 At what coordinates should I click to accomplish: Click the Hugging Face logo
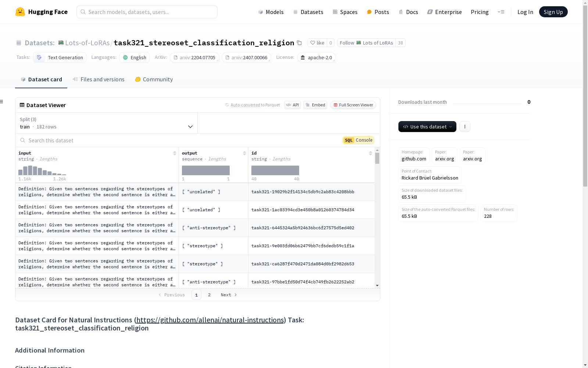click(41, 12)
